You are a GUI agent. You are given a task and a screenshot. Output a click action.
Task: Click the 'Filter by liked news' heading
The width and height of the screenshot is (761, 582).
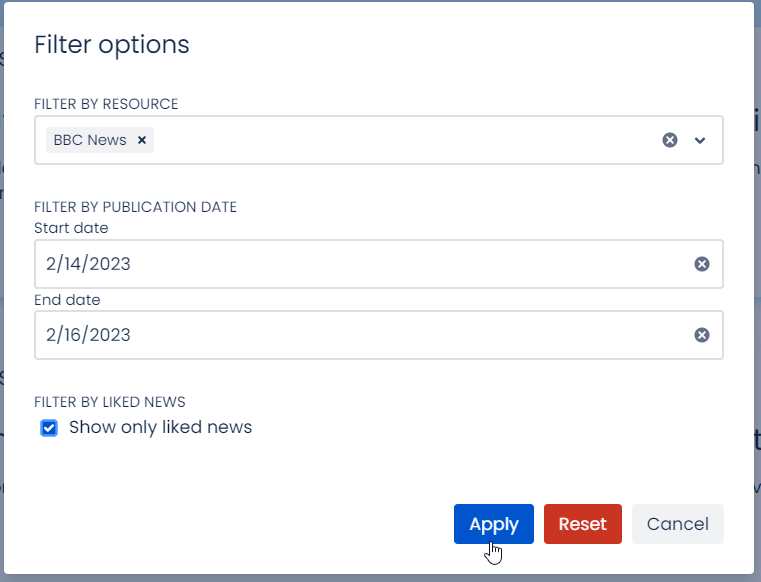pyautogui.click(x=110, y=402)
